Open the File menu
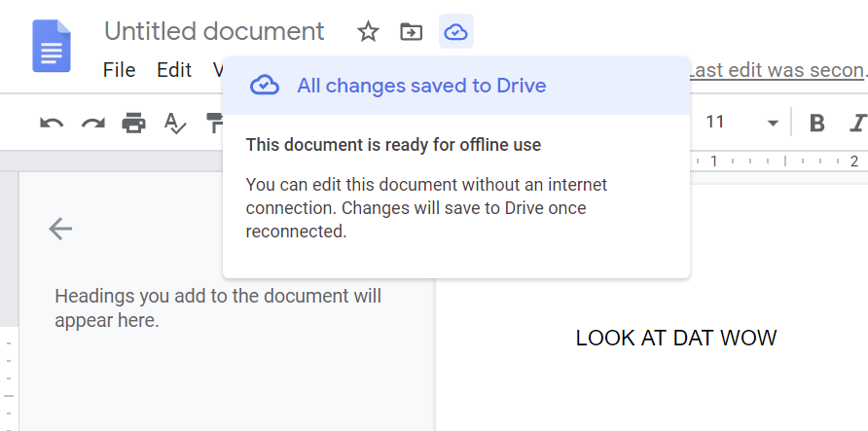This screenshot has height=431, width=868. pyautogui.click(x=120, y=70)
